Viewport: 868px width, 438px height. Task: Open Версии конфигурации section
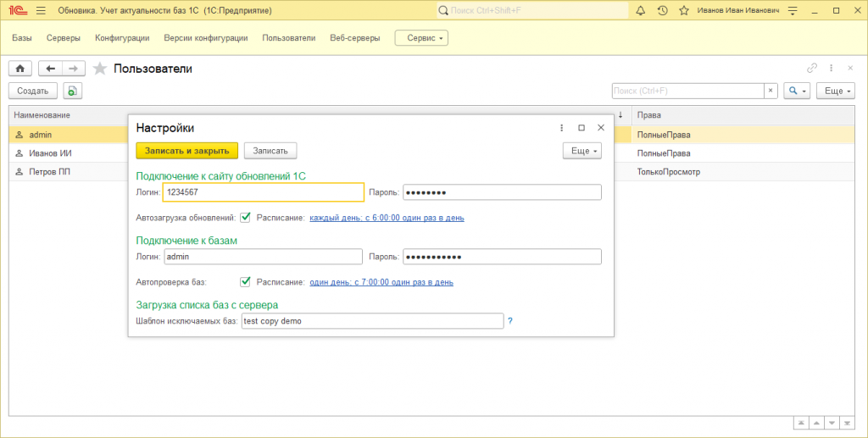click(x=206, y=38)
